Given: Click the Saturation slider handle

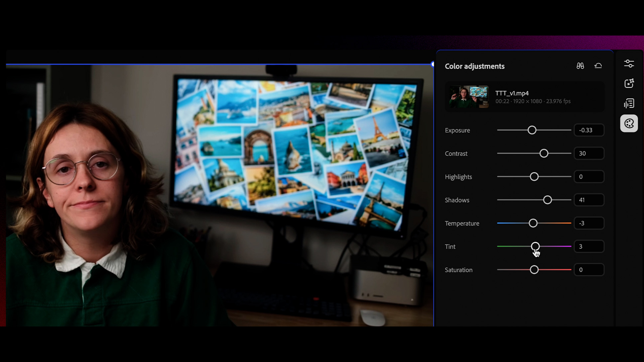Looking at the screenshot, I should pyautogui.click(x=534, y=269).
